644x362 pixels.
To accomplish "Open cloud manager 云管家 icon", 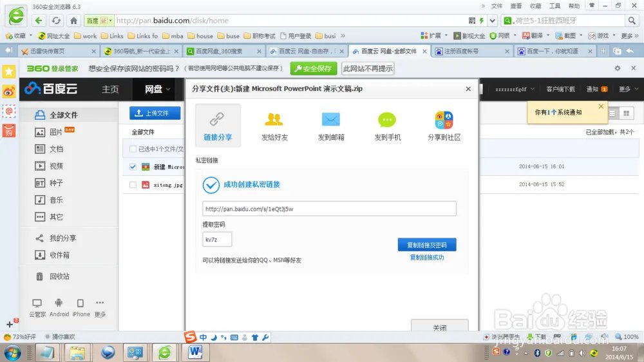I will (37, 303).
